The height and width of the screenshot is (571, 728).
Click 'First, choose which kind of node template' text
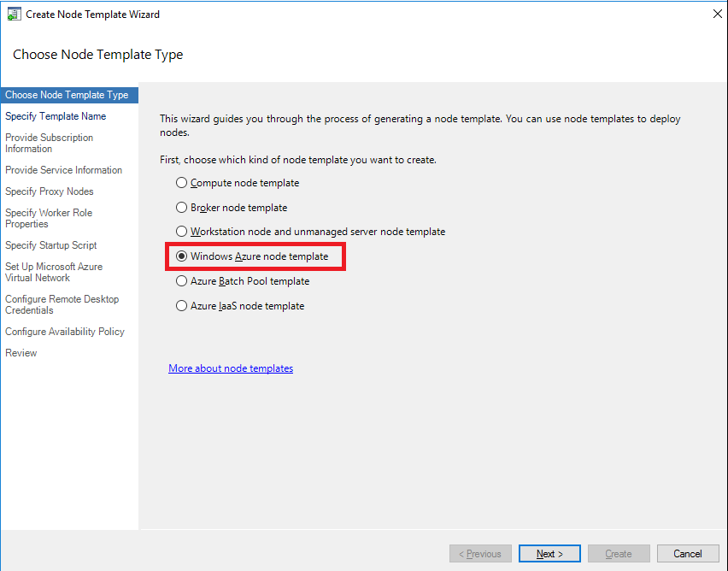click(298, 160)
